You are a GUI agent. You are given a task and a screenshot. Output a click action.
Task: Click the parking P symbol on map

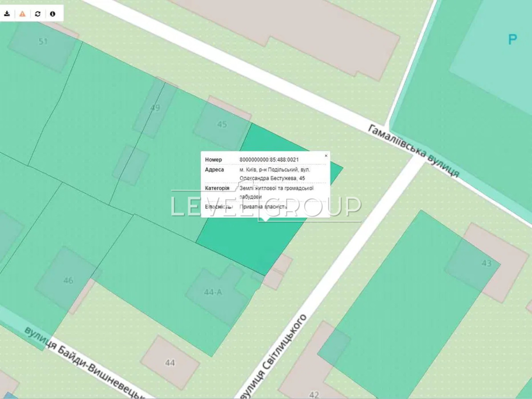point(512,40)
